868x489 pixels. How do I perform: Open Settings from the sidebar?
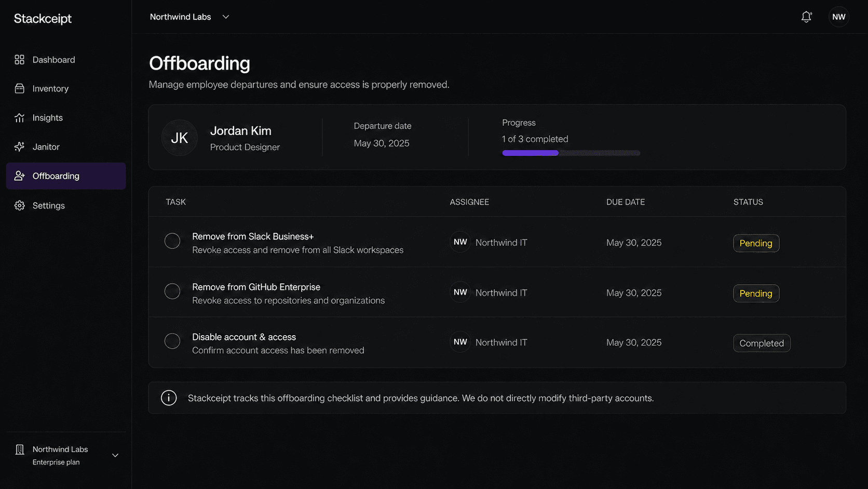66,206
